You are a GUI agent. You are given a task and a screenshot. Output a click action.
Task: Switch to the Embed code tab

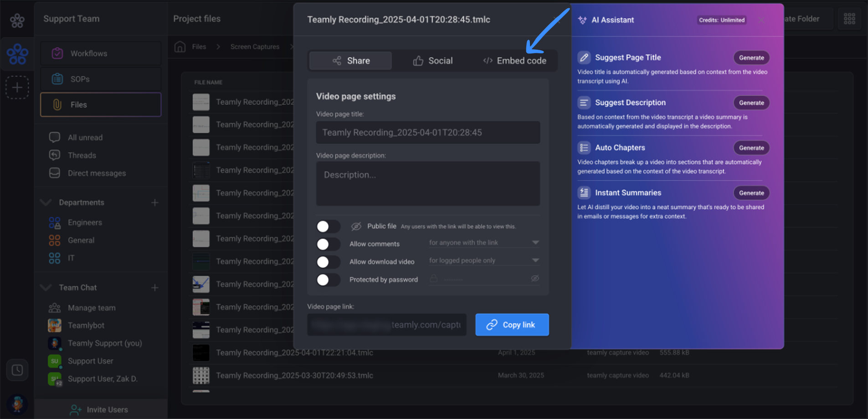tap(515, 61)
